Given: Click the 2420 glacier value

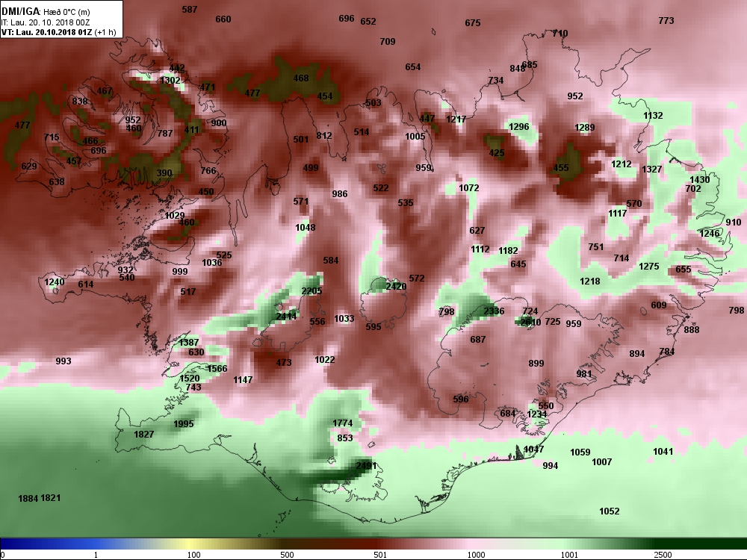Looking at the screenshot, I should click(x=396, y=286).
